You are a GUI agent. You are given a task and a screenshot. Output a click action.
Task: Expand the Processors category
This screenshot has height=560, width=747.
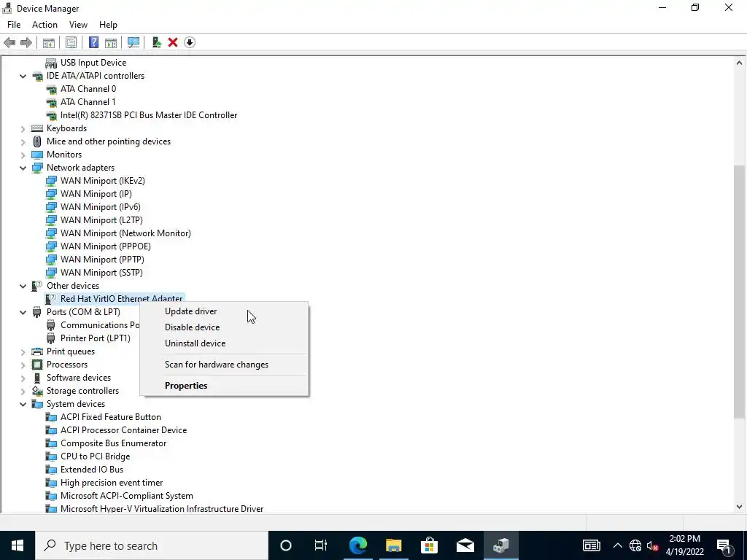[x=23, y=365]
